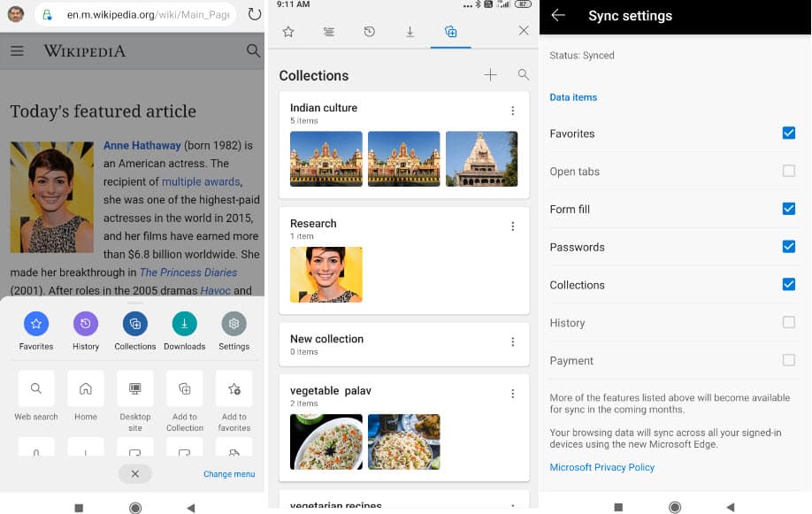Enable Open tabs sync
This screenshot has width=812, height=514.
pyautogui.click(x=789, y=171)
